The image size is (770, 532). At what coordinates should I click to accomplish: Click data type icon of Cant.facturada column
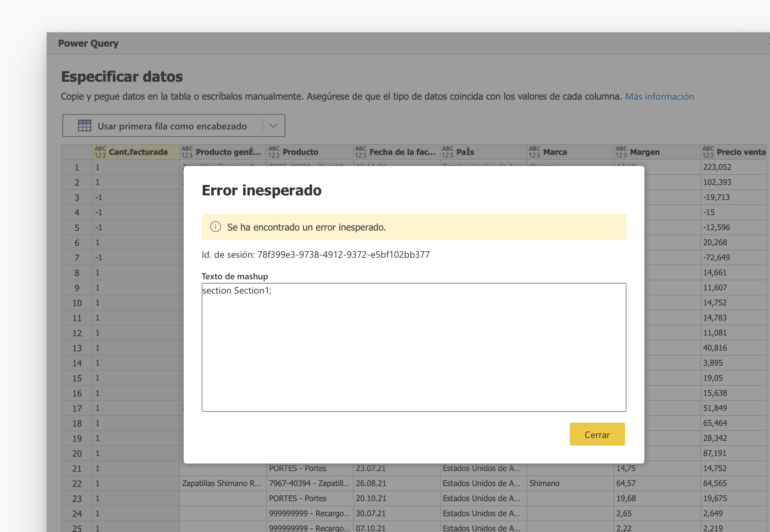tap(100, 152)
